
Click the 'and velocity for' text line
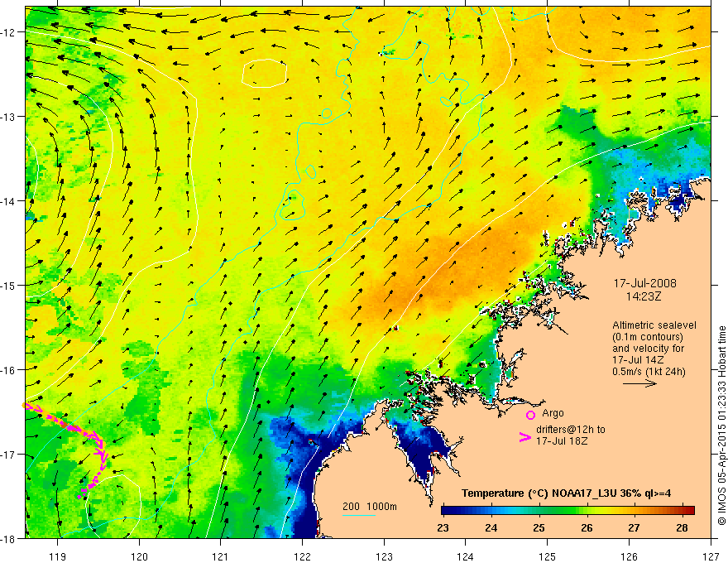648,349
